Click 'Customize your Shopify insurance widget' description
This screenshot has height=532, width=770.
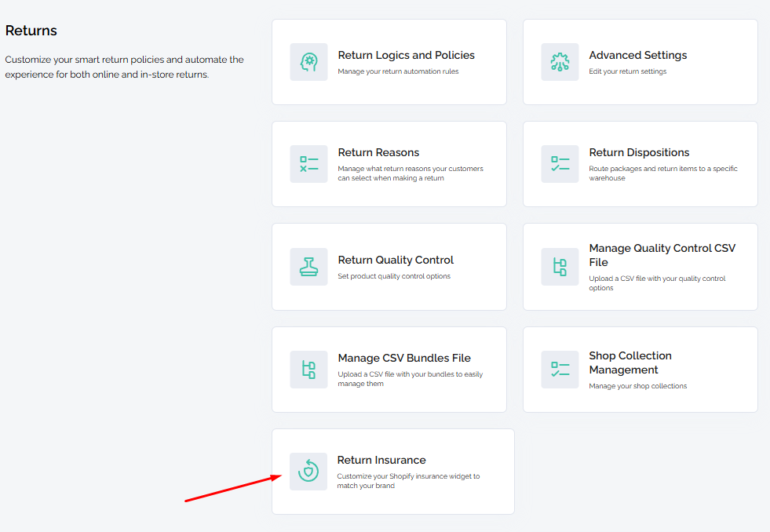click(408, 481)
